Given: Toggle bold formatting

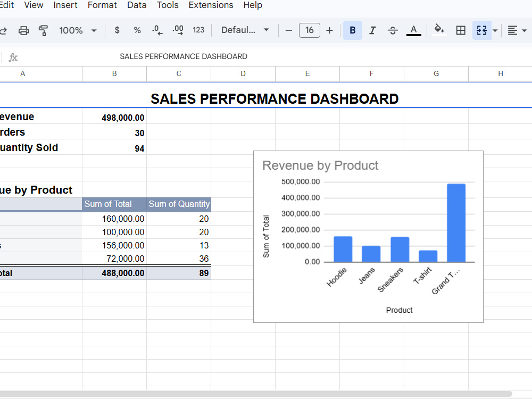Looking at the screenshot, I should [353, 30].
